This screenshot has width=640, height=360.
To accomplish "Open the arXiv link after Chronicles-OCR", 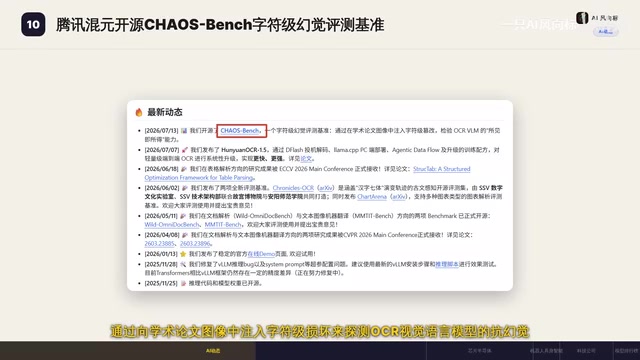I will pyautogui.click(x=325, y=188).
